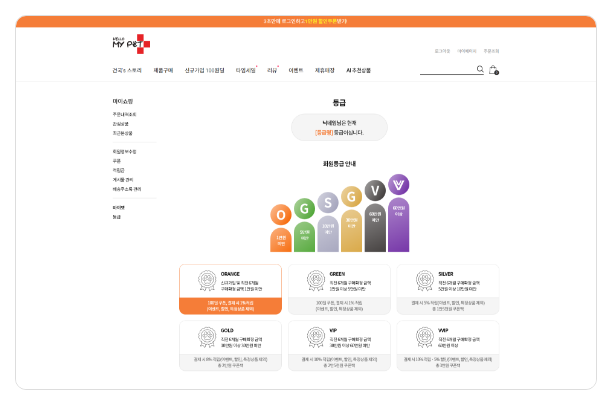Click the orange O grade circle
This screenshot has height=405, width=612.
(281, 214)
